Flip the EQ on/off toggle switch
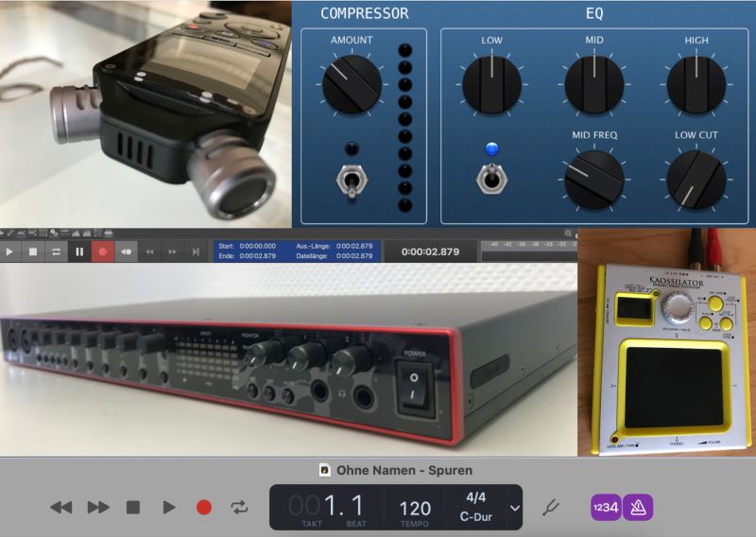Image resolution: width=756 pixels, height=537 pixels. 491,179
